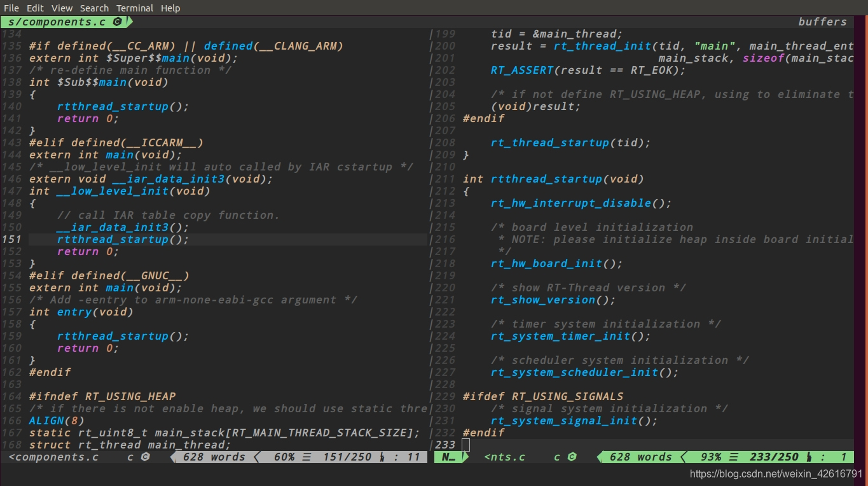Click rtthread_startup() on line 159

point(123,337)
